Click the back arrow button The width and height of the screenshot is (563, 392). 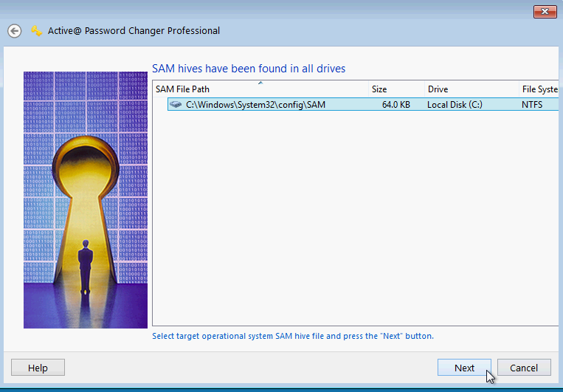click(x=14, y=31)
